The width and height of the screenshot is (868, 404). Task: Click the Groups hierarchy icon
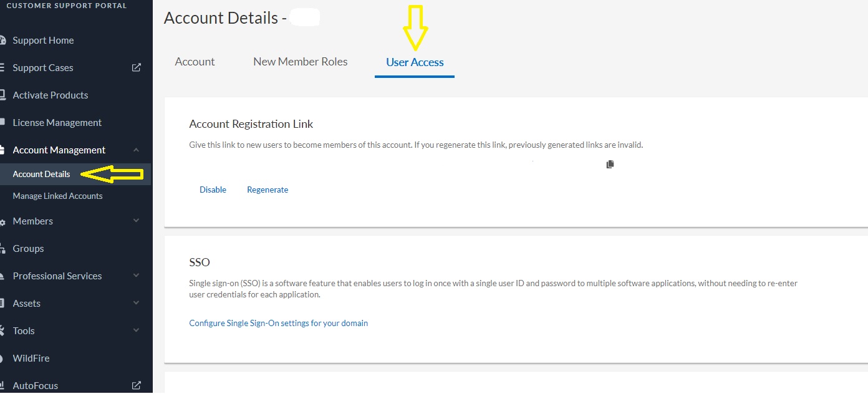[3, 249]
